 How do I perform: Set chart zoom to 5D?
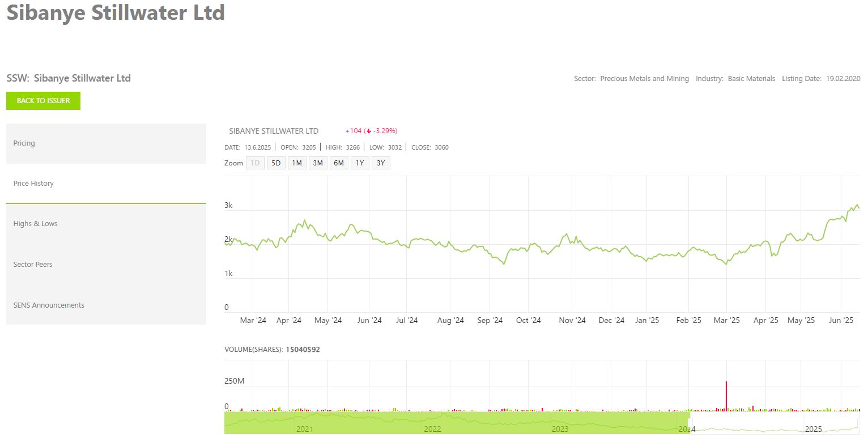(x=276, y=163)
